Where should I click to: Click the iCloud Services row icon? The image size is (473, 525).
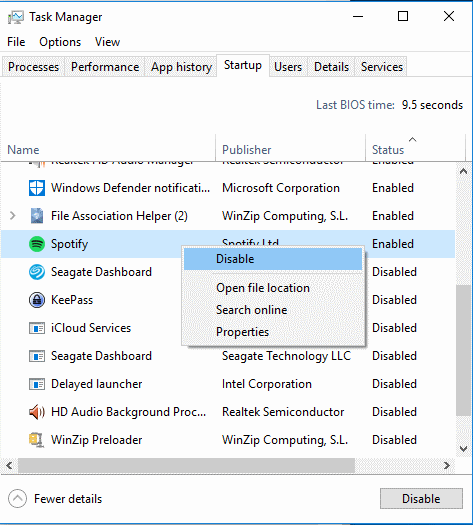37,328
